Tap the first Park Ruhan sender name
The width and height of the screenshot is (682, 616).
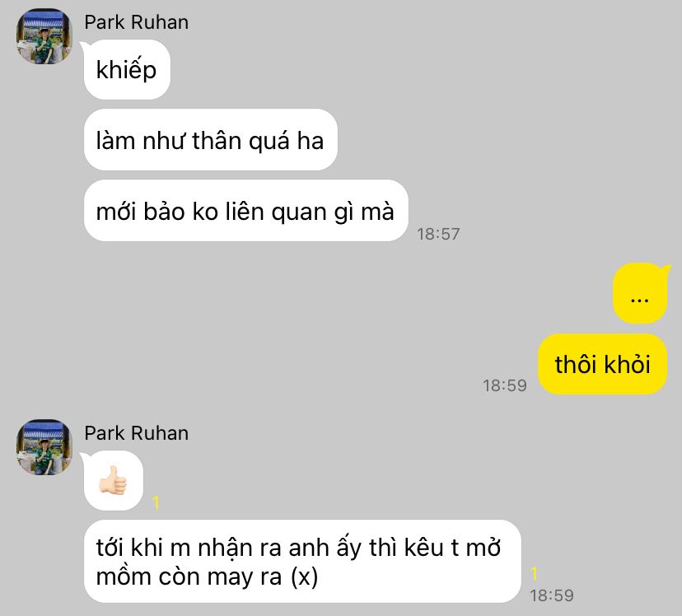point(136,22)
